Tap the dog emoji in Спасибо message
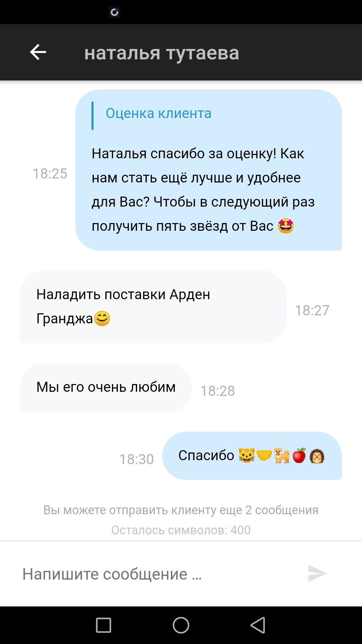This screenshot has width=362, height=644. 282,455
